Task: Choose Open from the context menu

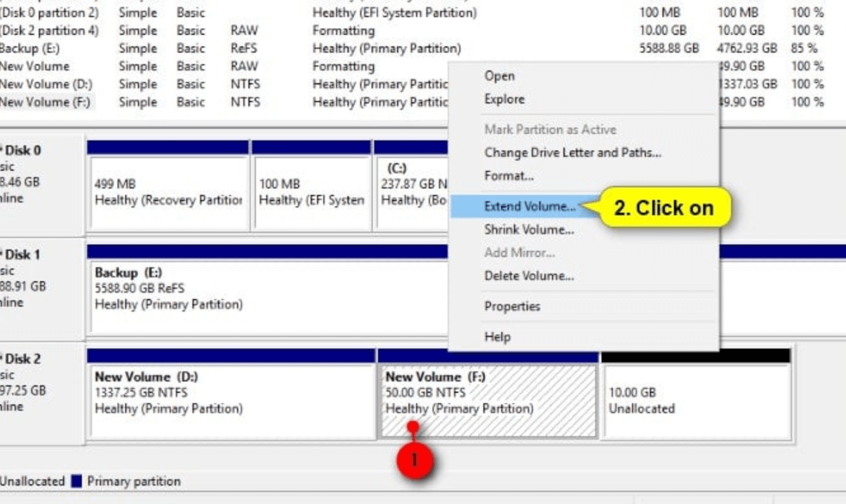Action: click(x=499, y=76)
